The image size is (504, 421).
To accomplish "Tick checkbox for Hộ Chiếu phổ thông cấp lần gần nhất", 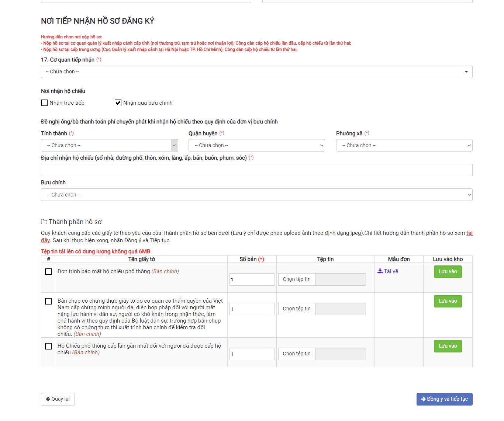I will coord(48,346).
